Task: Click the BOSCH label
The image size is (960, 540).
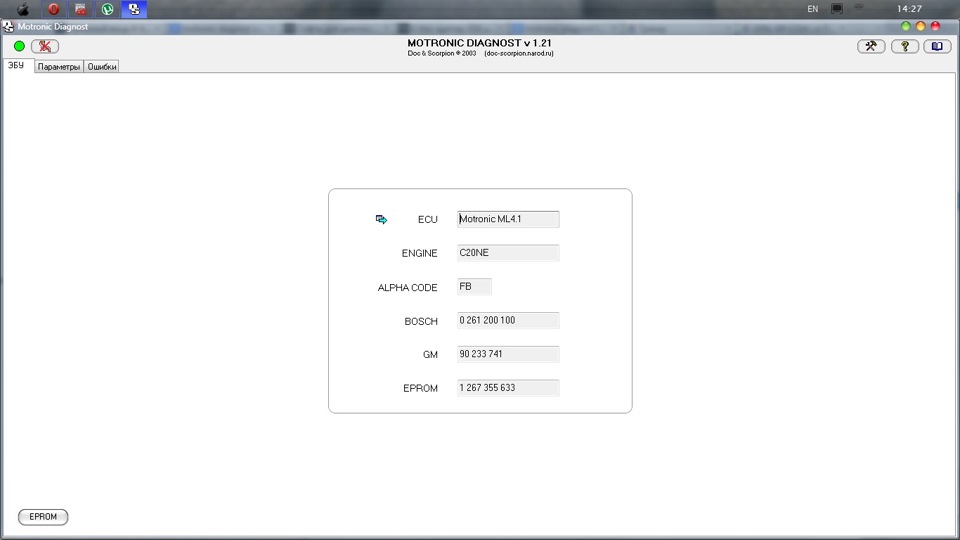Action: (421, 321)
